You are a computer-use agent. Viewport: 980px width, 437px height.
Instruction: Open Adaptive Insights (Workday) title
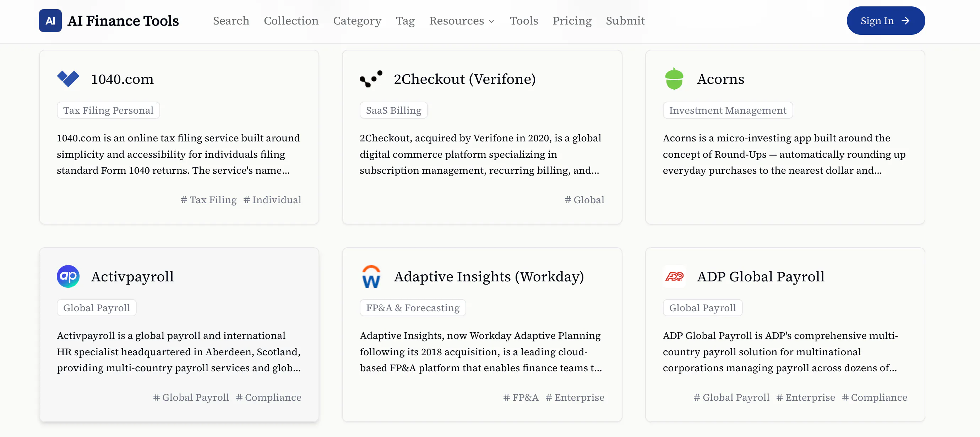pyautogui.click(x=489, y=277)
